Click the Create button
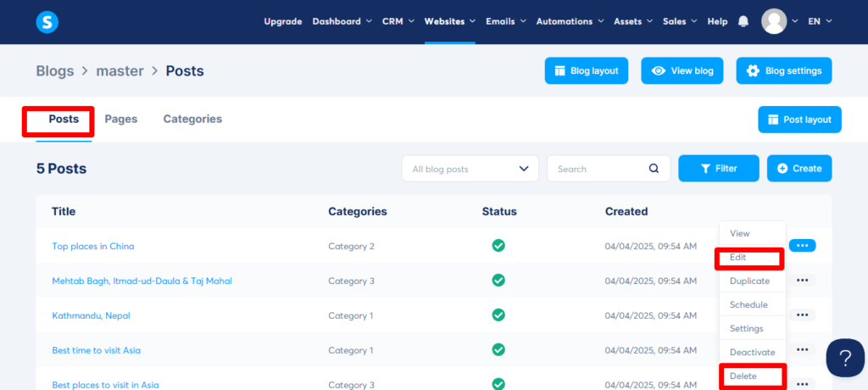 tap(799, 169)
